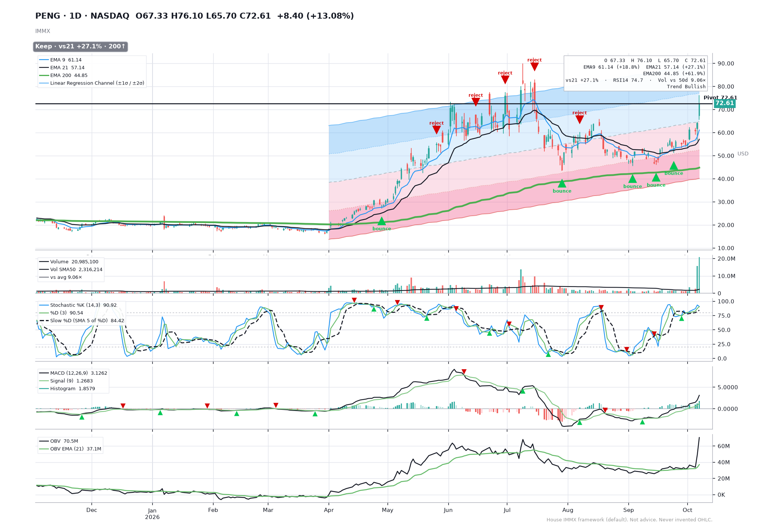Click the 20.0M volume axis label
The width and height of the screenshot is (783, 532).
pos(726,259)
